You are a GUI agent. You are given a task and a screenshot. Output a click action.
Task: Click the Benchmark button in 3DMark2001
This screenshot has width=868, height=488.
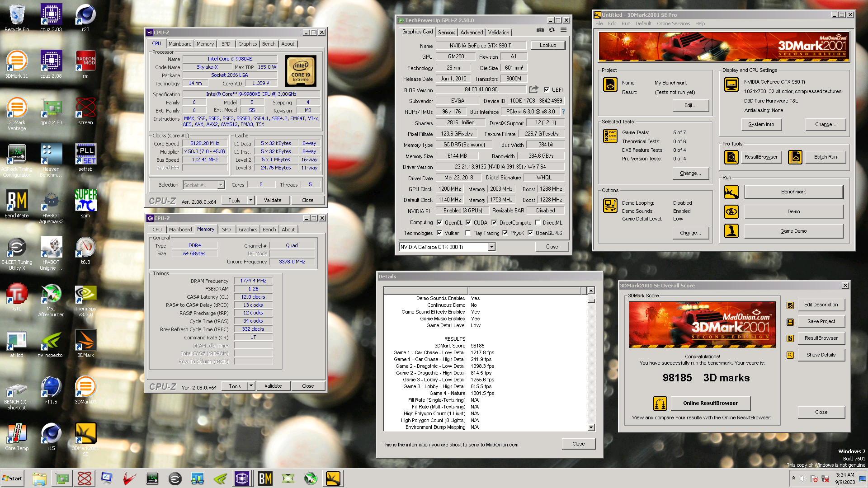point(793,192)
